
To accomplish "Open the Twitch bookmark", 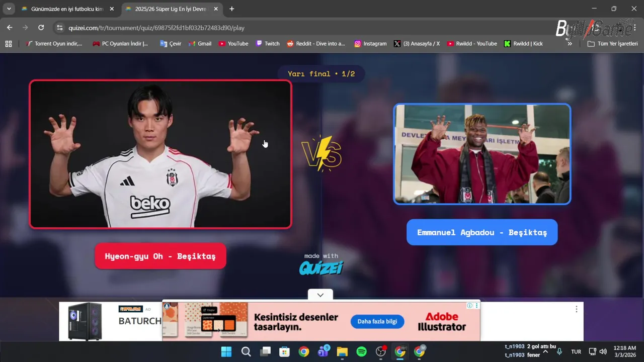I will [268, 44].
